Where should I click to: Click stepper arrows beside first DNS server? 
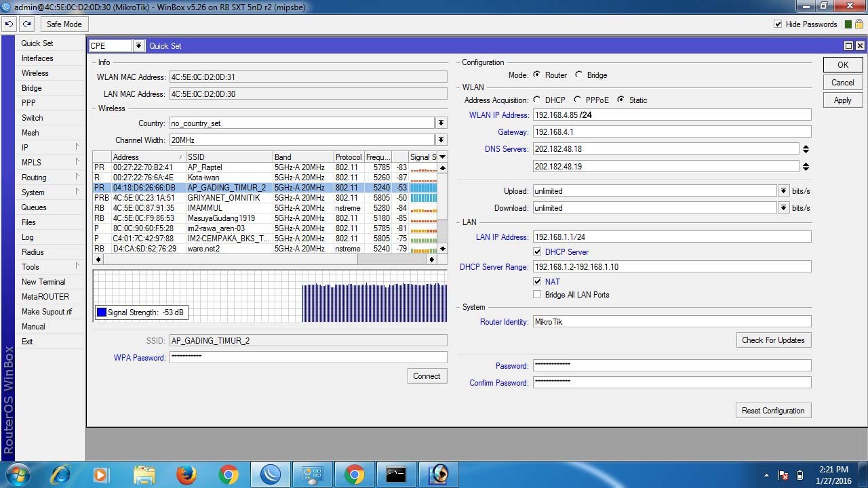pyautogui.click(x=806, y=149)
